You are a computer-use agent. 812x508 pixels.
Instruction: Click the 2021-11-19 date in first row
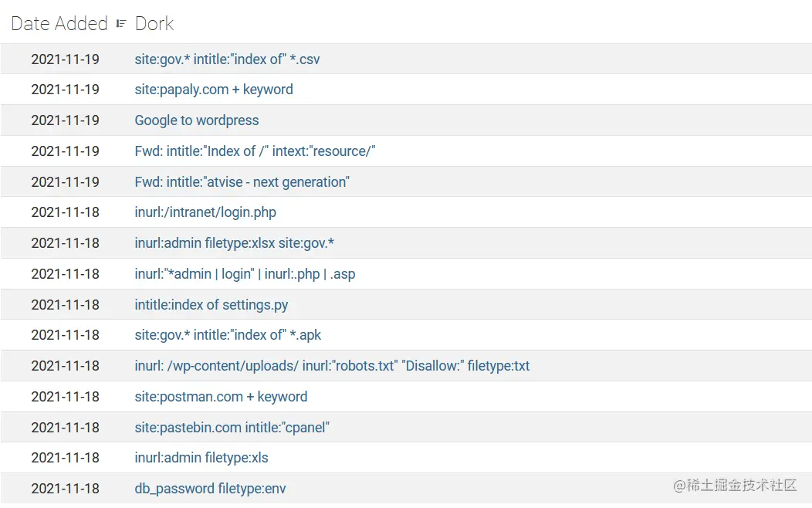pyautogui.click(x=65, y=59)
